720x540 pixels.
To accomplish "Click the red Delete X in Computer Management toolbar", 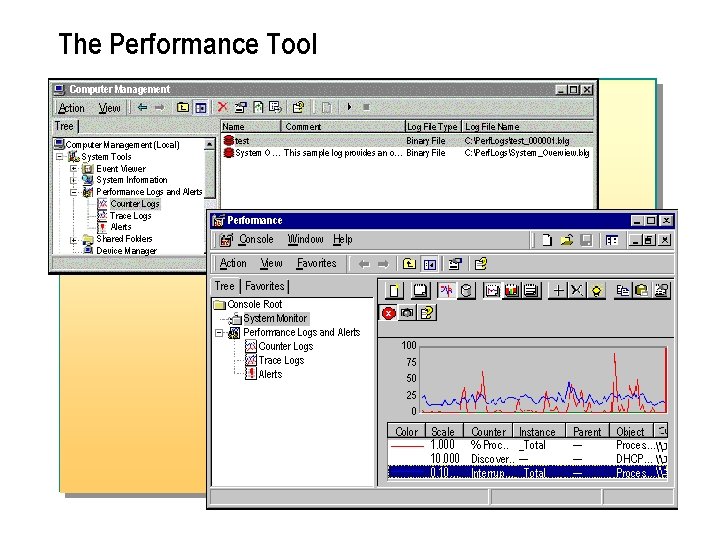I will click(223, 107).
